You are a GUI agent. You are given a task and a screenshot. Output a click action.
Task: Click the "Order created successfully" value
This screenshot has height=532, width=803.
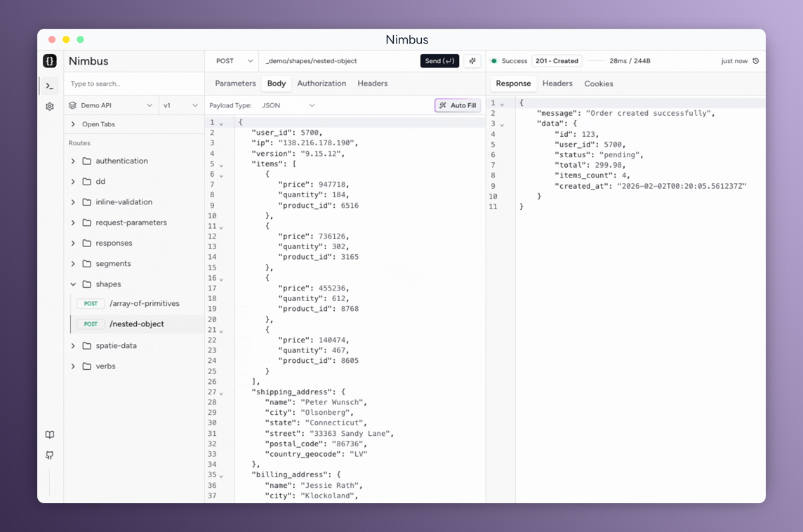648,113
